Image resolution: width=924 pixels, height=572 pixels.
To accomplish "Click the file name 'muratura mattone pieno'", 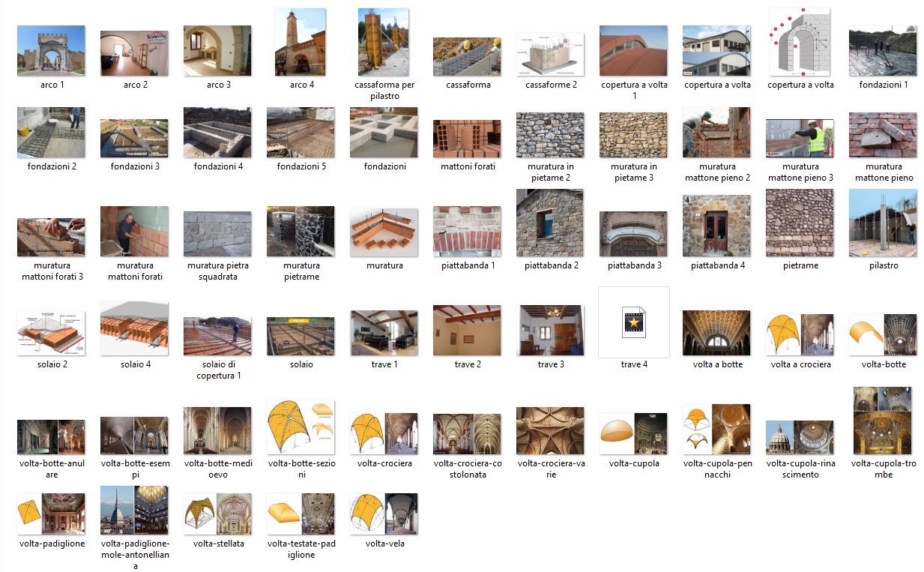I will 884,172.
